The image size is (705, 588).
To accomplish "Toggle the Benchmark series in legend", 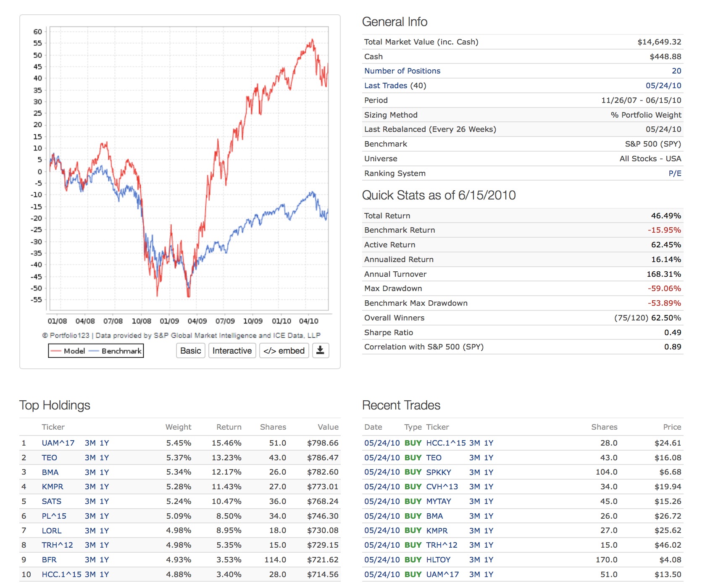I will click(x=116, y=351).
